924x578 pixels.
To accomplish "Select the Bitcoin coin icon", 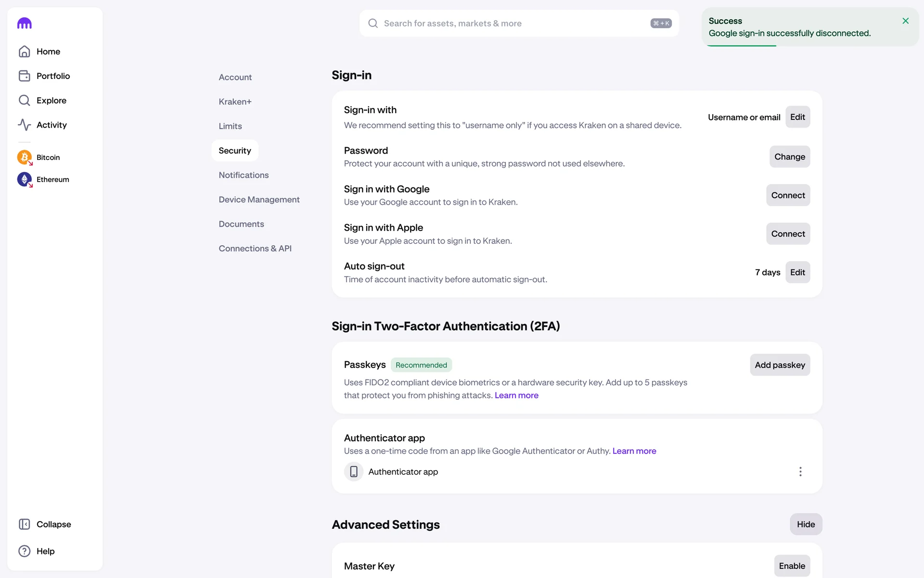I will click(25, 157).
